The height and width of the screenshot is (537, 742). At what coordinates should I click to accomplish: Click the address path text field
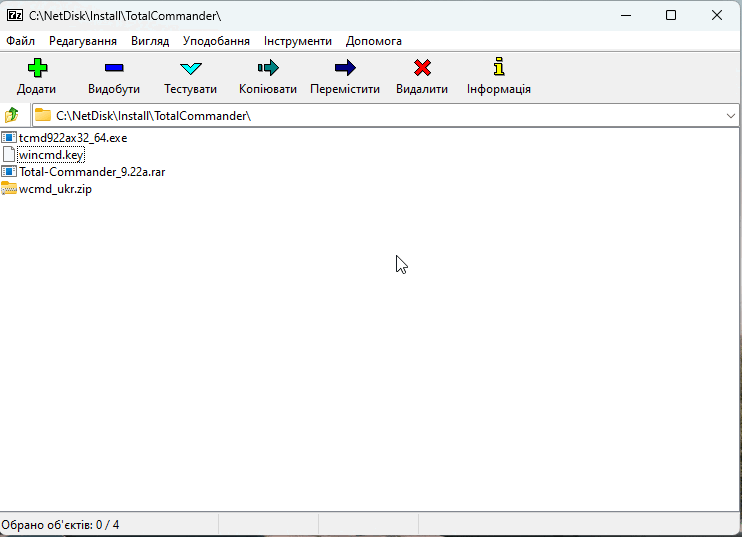pos(386,116)
